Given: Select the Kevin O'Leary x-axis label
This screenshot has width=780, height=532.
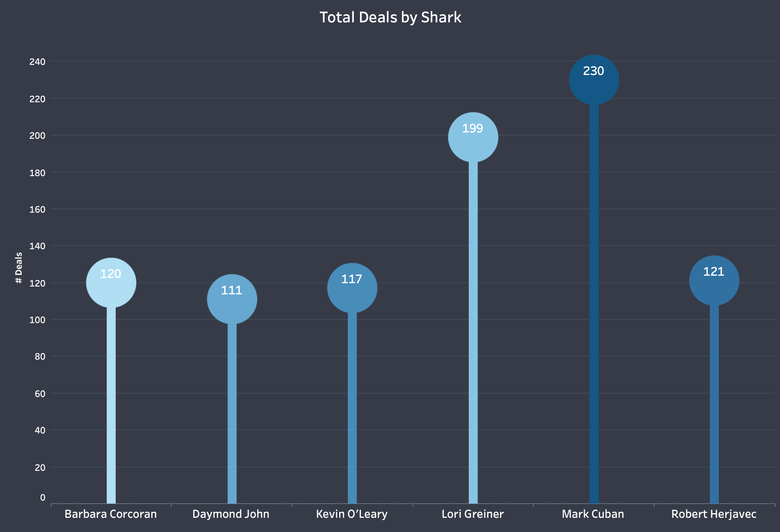Looking at the screenshot, I should point(352,514).
